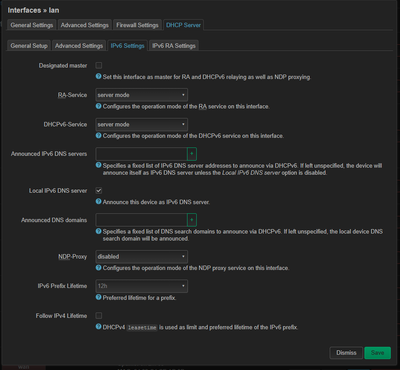Click the 'leasetime' code text
Image resolution: width=400 pixels, height=370 pixels.
142,327
